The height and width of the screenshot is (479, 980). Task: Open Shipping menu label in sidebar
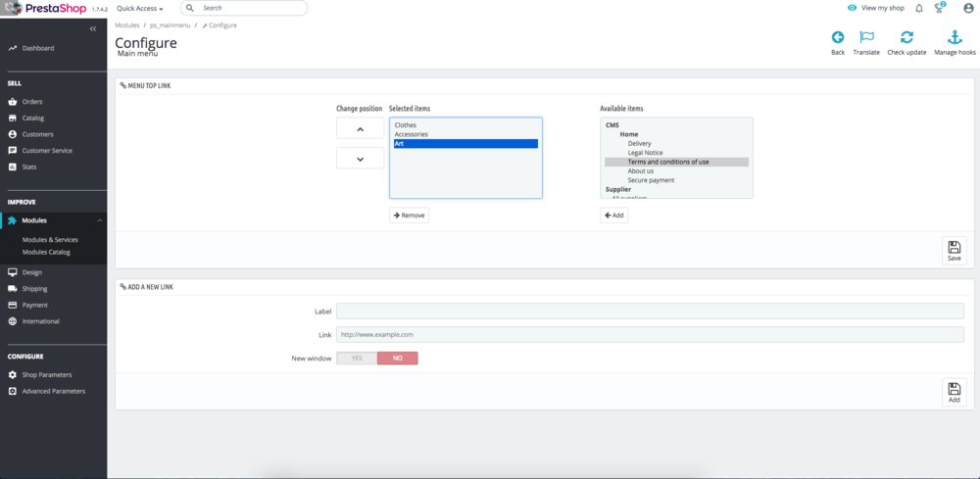[34, 289]
